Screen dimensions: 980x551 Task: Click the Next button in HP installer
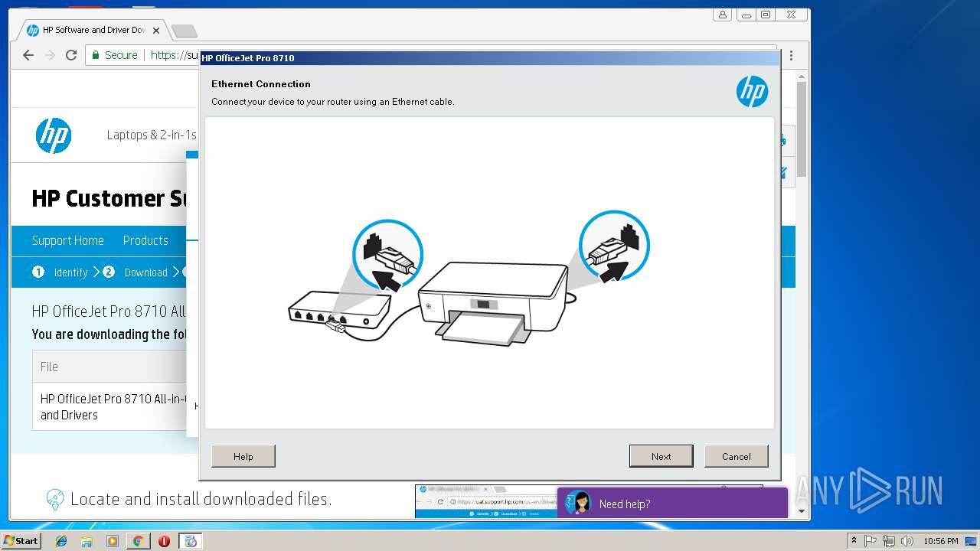[661, 456]
